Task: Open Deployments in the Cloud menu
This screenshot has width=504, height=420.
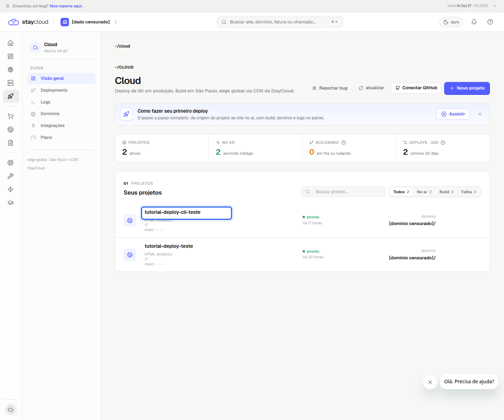Action: (x=61, y=90)
